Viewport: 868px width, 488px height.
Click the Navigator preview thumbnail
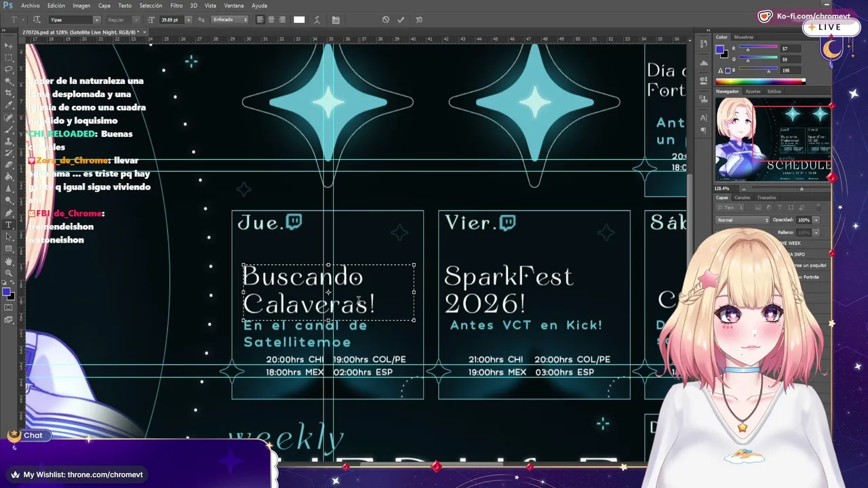(x=773, y=140)
